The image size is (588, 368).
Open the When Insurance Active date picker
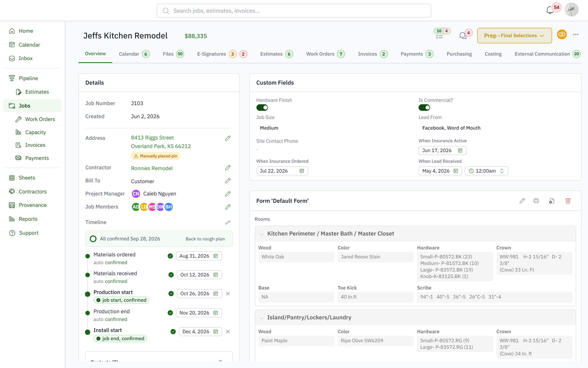tap(442, 150)
